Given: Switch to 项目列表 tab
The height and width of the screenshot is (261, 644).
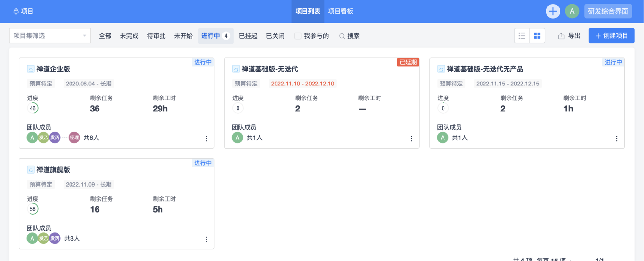Looking at the screenshot, I should (308, 11).
